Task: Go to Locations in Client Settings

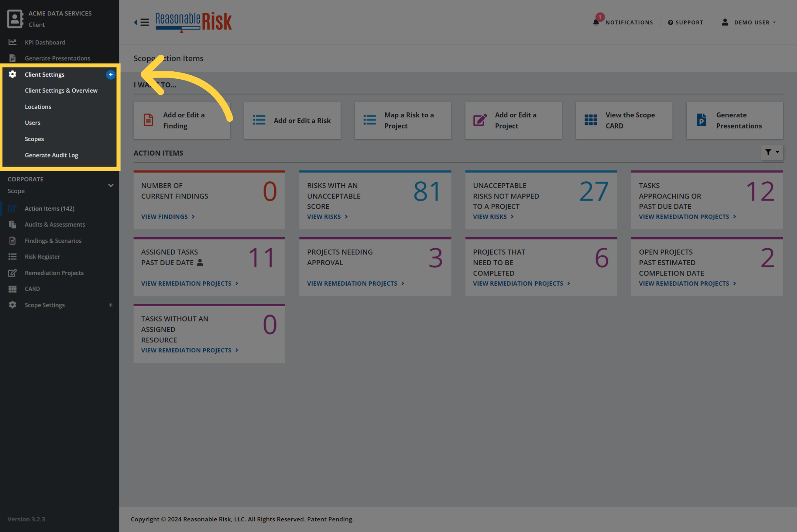Action: [38, 107]
